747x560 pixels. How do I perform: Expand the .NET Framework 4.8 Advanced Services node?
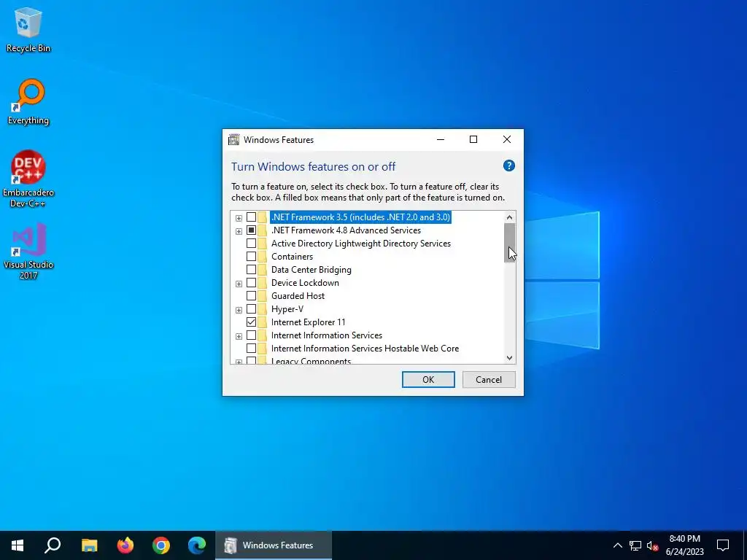[x=239, y=231]
